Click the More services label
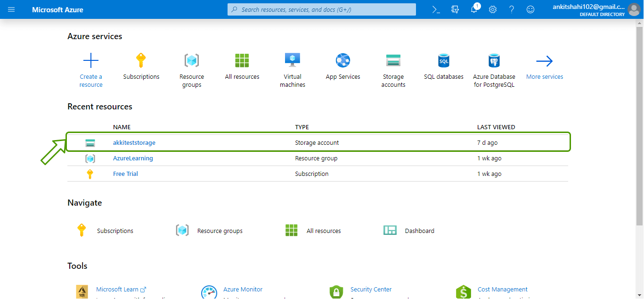The image size is (644, 299). pyautogui.click(x=545, y=77)
